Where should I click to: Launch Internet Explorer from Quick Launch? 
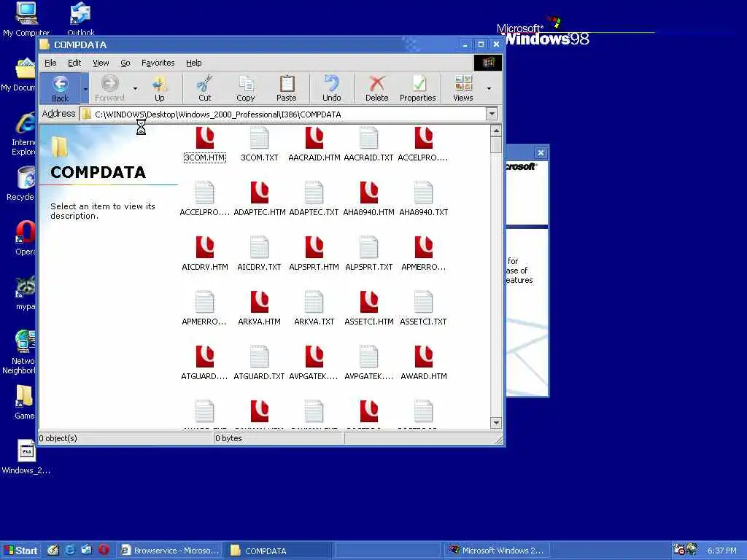(x=70, y=550)
